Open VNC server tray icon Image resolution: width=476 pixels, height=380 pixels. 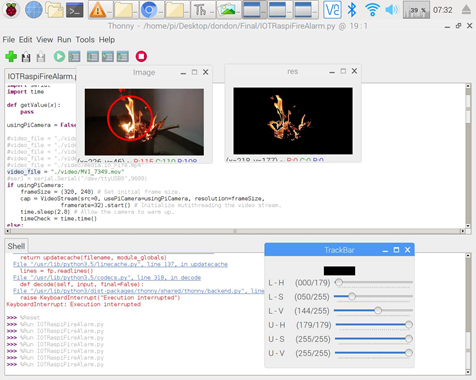coord(332,10)
